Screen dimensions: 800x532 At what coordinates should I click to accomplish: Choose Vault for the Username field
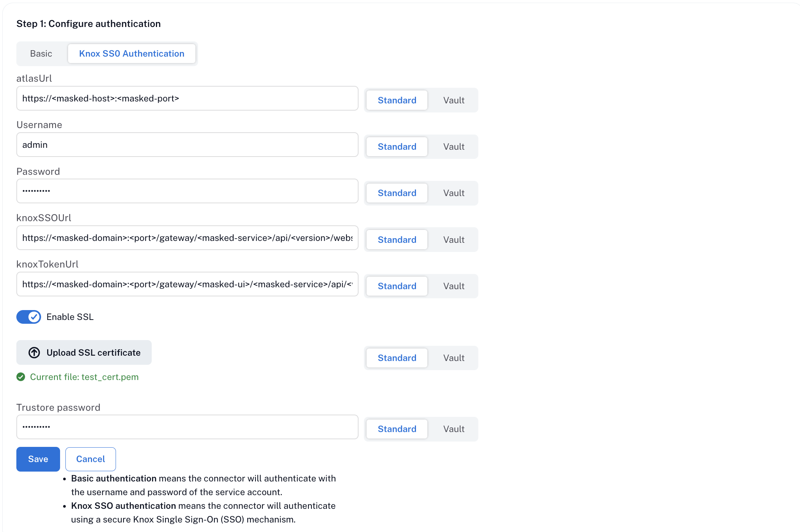coord(454,147)
